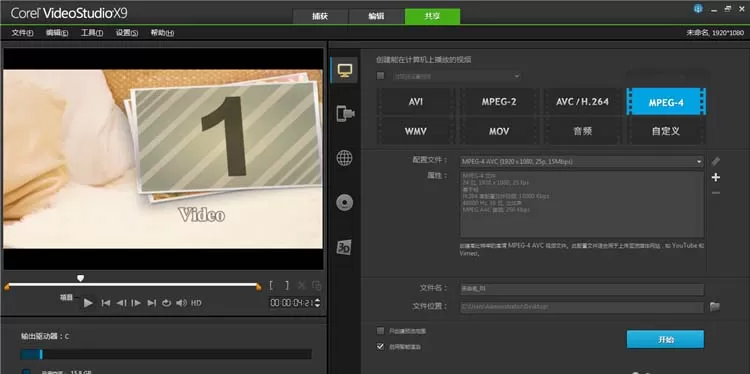
Task: Open the disabled project settings dropdown
Action: [x=456, y=76]
